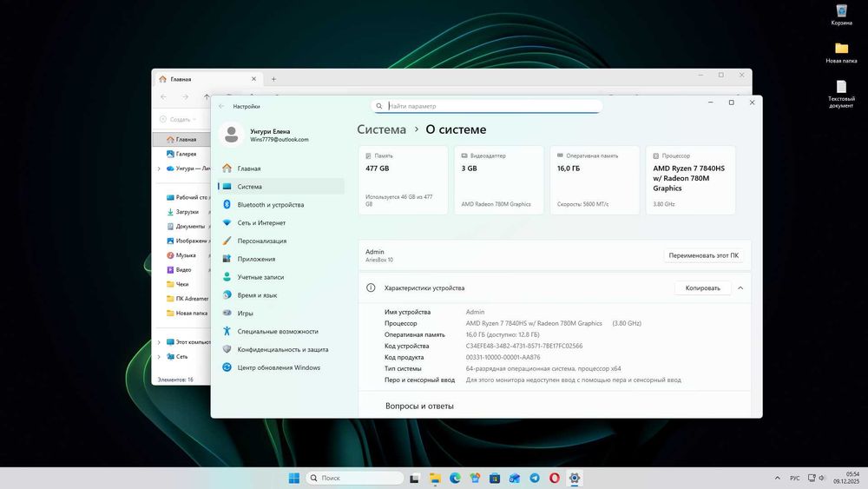Collapse Характеристики устройства section
The height and width of the screenshot is (489, 868).
[740, 288]
